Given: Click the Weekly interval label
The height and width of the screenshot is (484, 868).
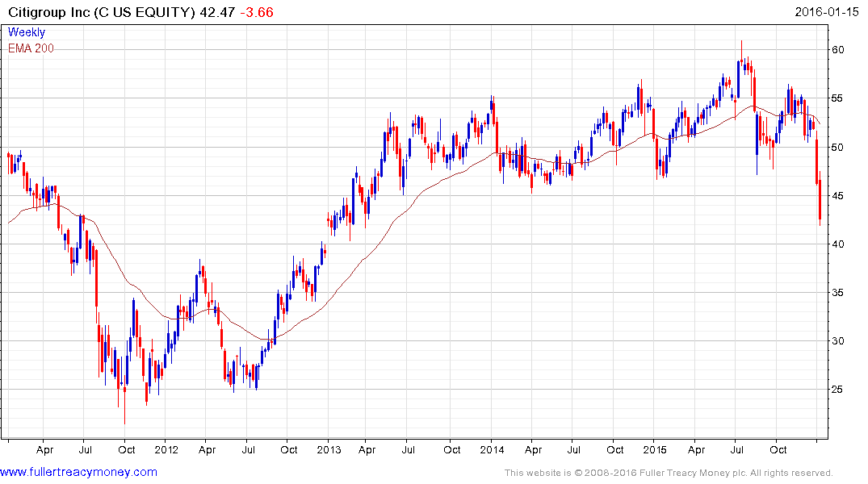Looking at the screenshot, I should click(27, 32).
